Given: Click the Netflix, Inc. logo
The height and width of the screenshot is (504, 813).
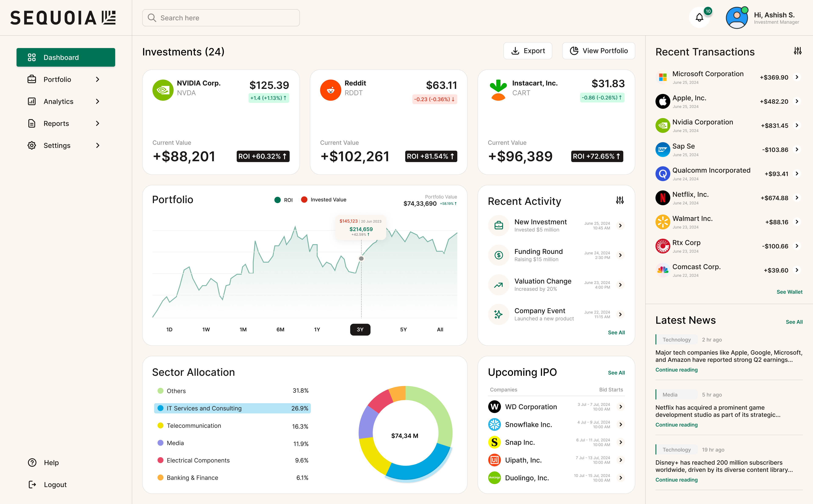Looking at the screenshot, I should [x=663, y=198].
